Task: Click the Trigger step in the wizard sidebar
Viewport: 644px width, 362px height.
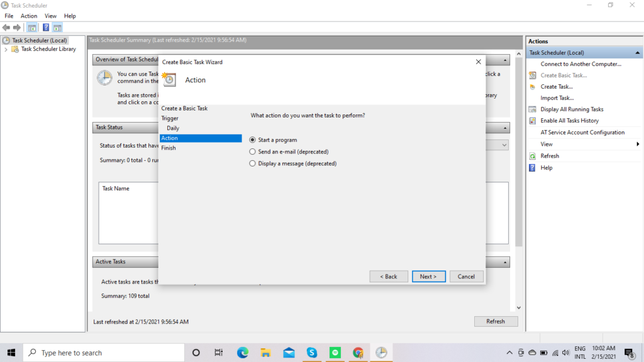Action: point(170,118)
